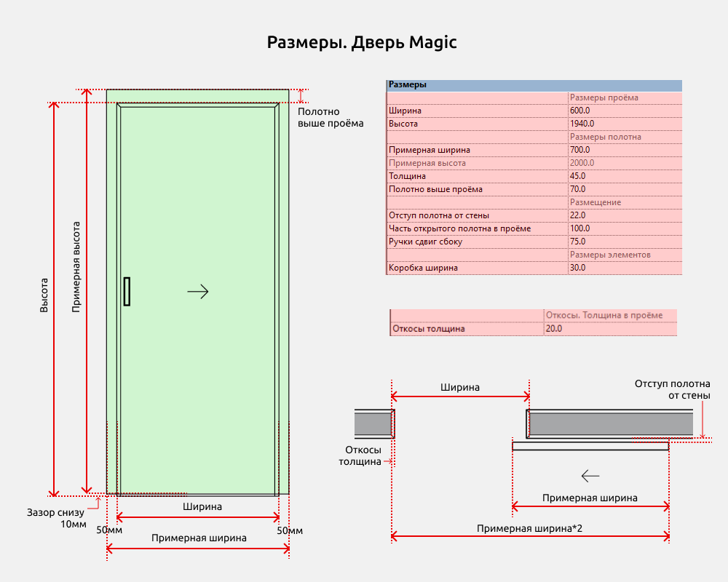Click the title 'Размеры. Дверь Magic'
The image size is (728, 582).
coord(362,42)
